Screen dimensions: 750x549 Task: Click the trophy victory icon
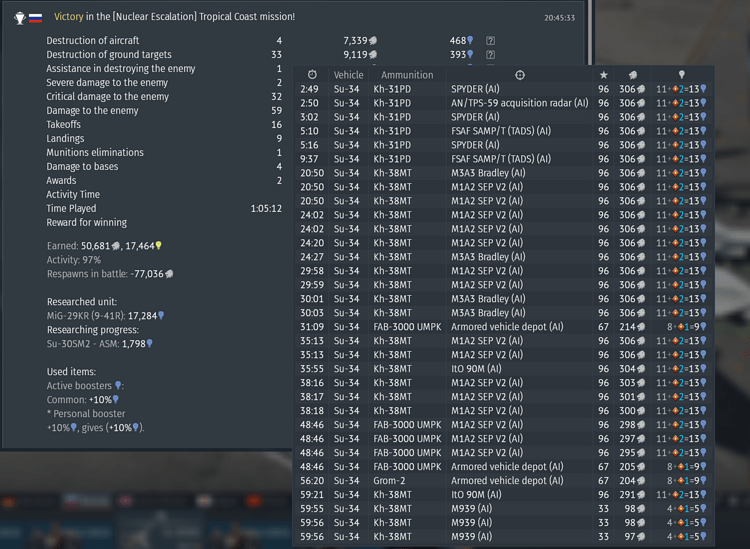[20, 18]
